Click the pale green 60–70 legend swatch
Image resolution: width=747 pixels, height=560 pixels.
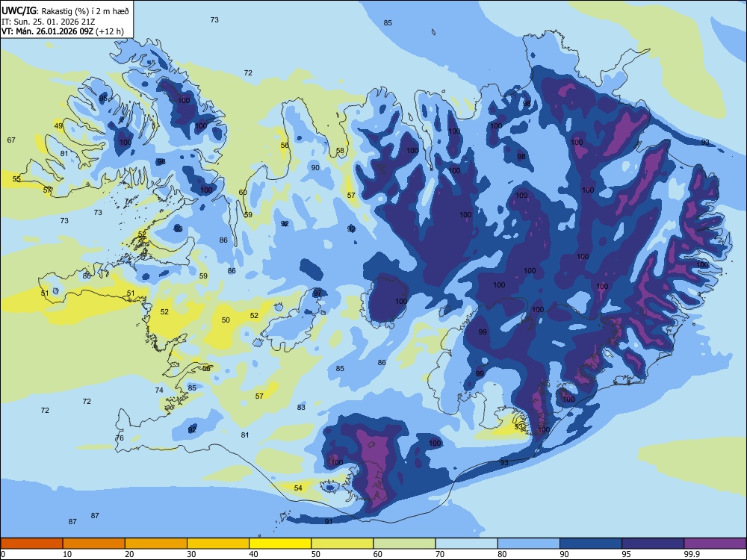point(404,544)
